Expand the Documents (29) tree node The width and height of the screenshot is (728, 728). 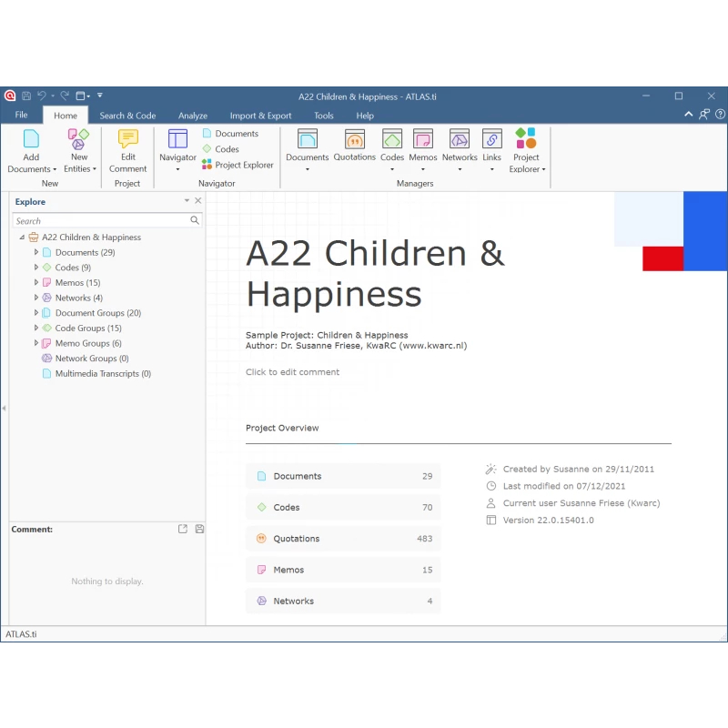coord(36,252)
